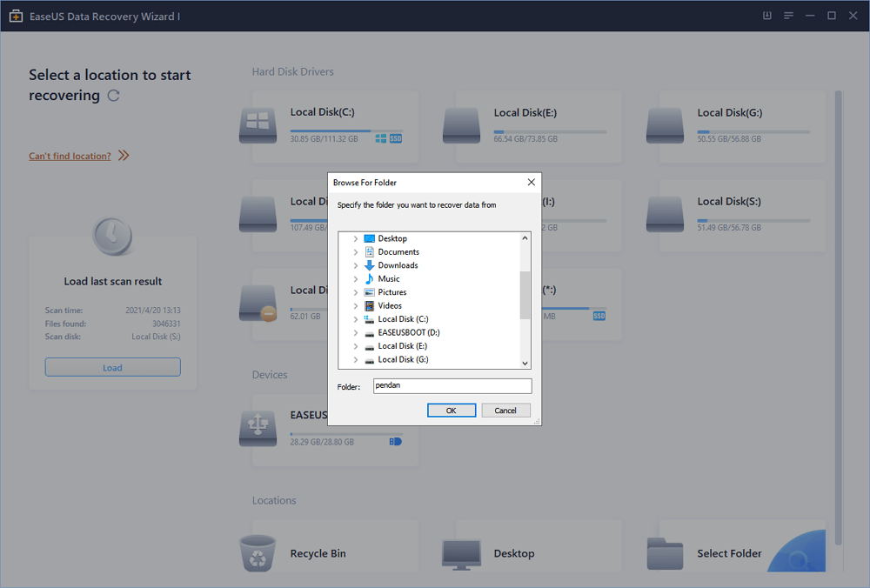The width and height of the screenshot is (870, 588).
Task: Select the Local Disk(E:) drive icon
Action: [462, 126]
